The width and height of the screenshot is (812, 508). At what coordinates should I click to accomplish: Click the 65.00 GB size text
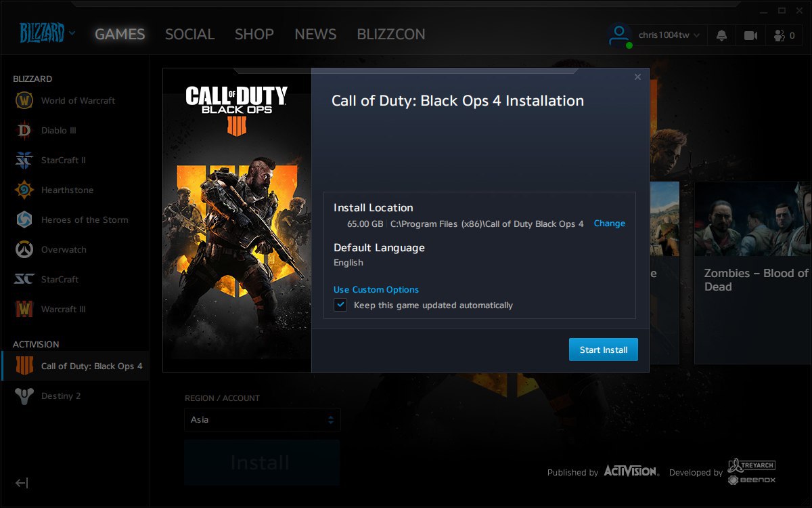(365, 224)
